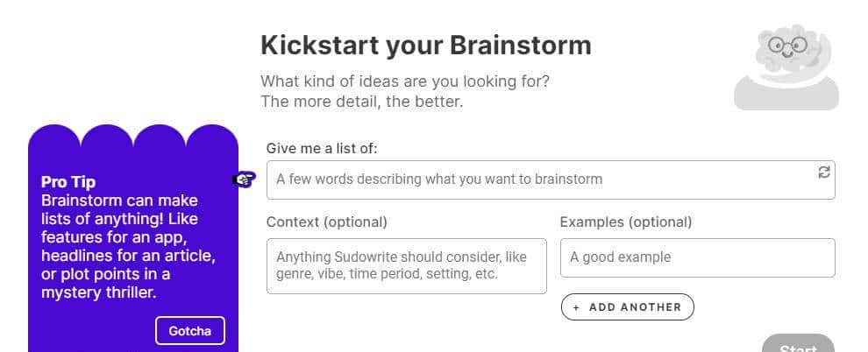Click the Pro Tip title
The image size is (868, 352).
pyautogui.click(x=68, y=182)
